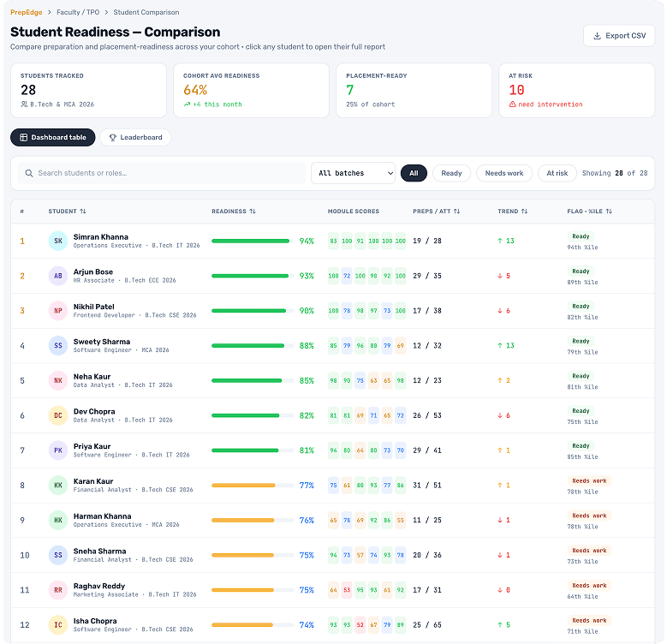The width and height of the screenshot is (667, 644).
Task: Filter students by Ready status
Action: (x=451, y=173)
